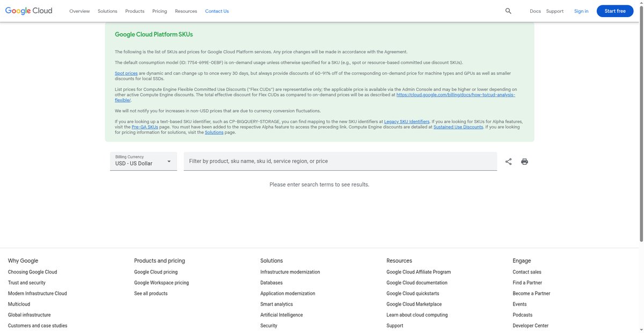
Task: Select Contact Us in the header
Action: pyautogui.click(x=217, y=11)
